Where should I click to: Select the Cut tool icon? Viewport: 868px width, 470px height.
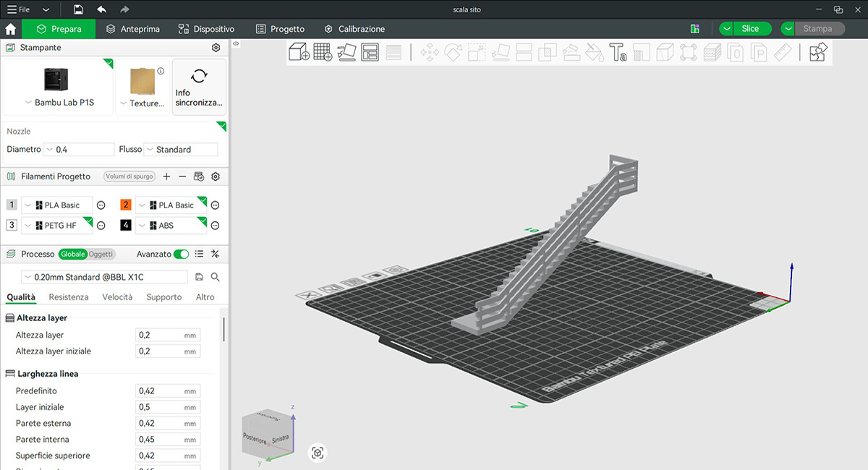(x=524, y=52)
